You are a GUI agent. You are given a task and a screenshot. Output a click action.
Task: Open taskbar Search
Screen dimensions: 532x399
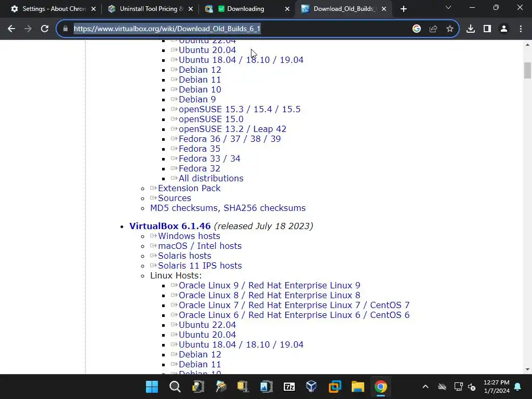click(x=175, y=387)
